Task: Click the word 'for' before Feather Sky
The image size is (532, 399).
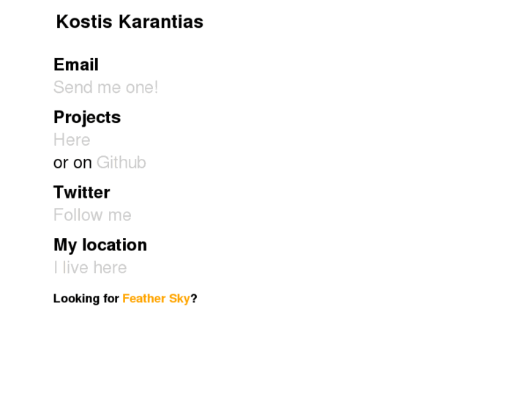Action: coord(110,299)
